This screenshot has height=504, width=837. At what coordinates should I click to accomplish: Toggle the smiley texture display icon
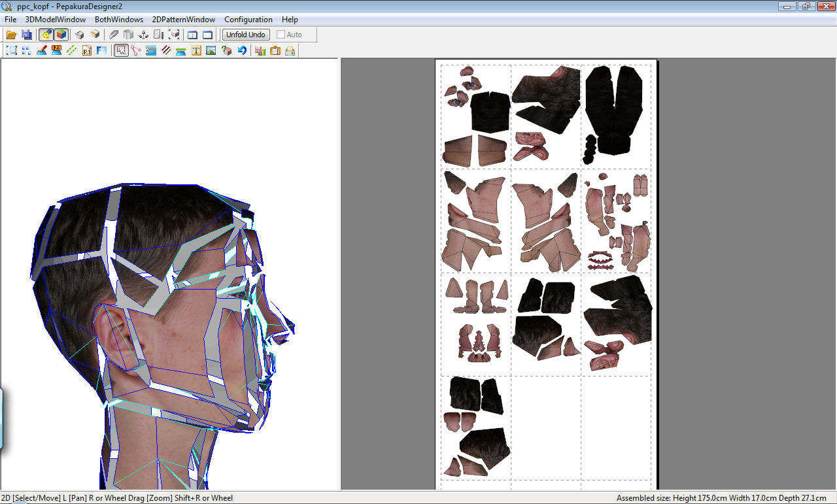(46, 35)
